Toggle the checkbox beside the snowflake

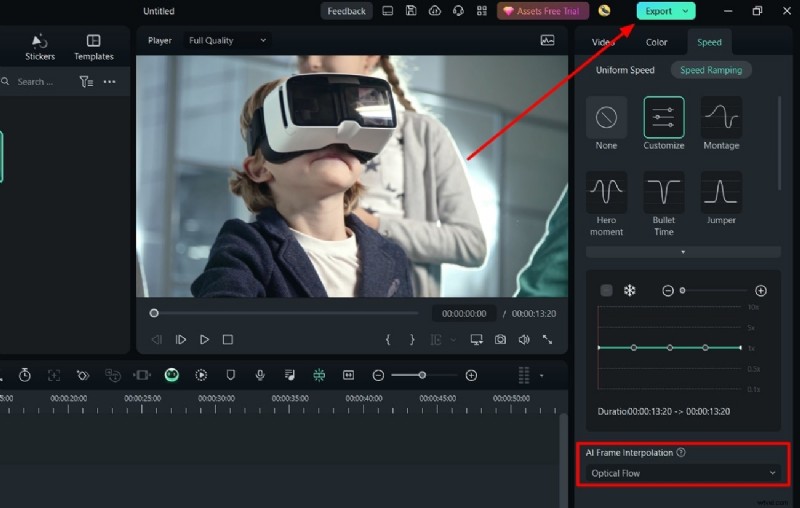point(606,291)
